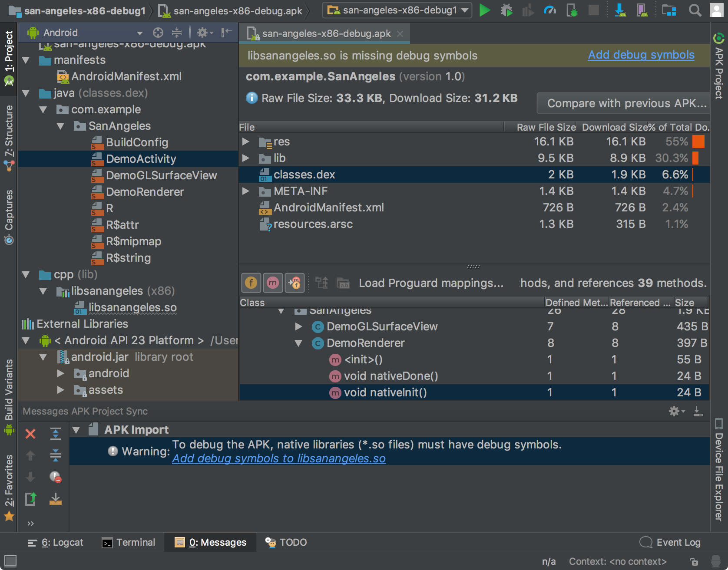This screenshot has width=728, height=570.
Task: Open the Android profiler gauge icon
Action: point(549,10)
